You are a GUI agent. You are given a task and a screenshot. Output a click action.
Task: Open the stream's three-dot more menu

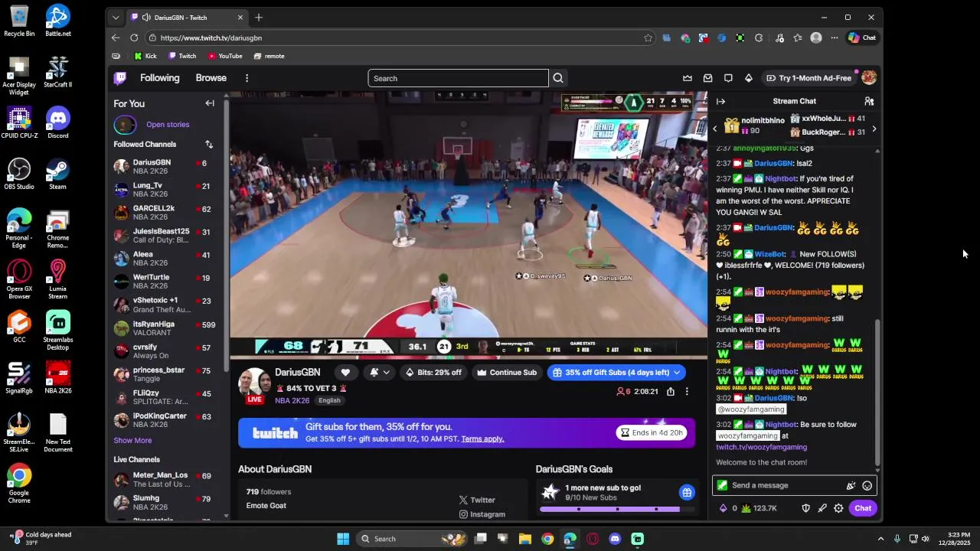[687, 391]
